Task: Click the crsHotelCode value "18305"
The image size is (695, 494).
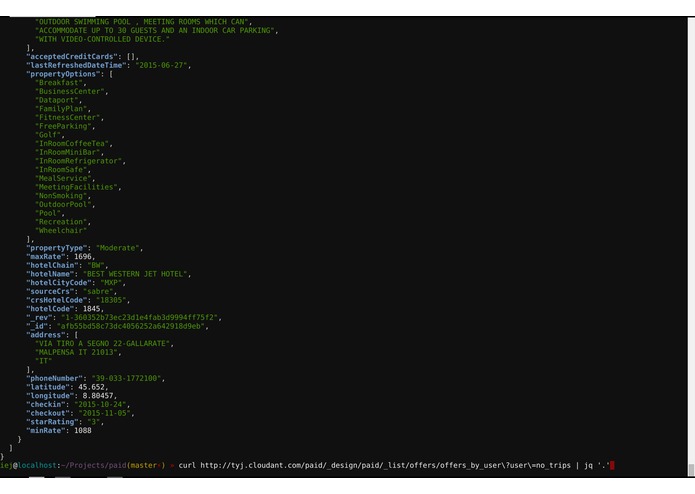Action: point(111,300)
